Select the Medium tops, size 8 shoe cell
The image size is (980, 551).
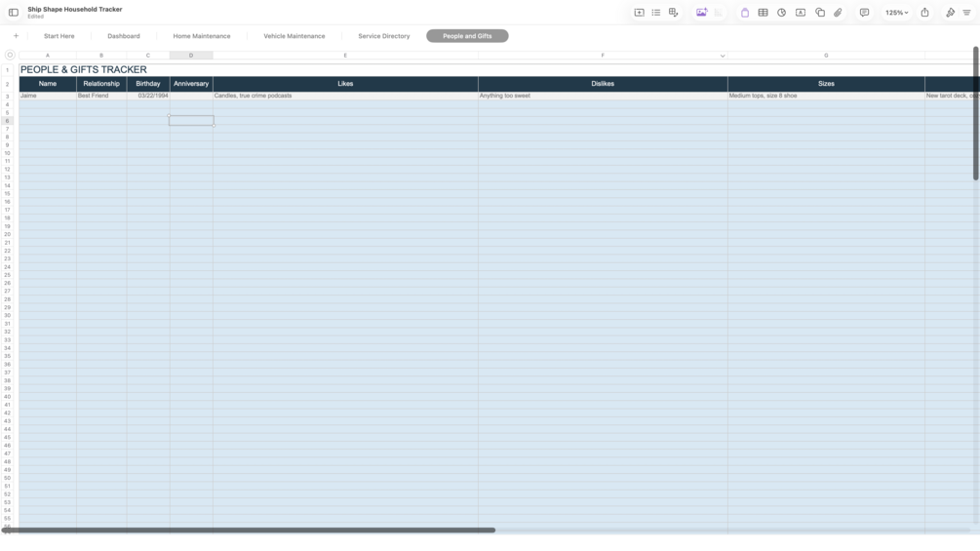tap(826, 97)
